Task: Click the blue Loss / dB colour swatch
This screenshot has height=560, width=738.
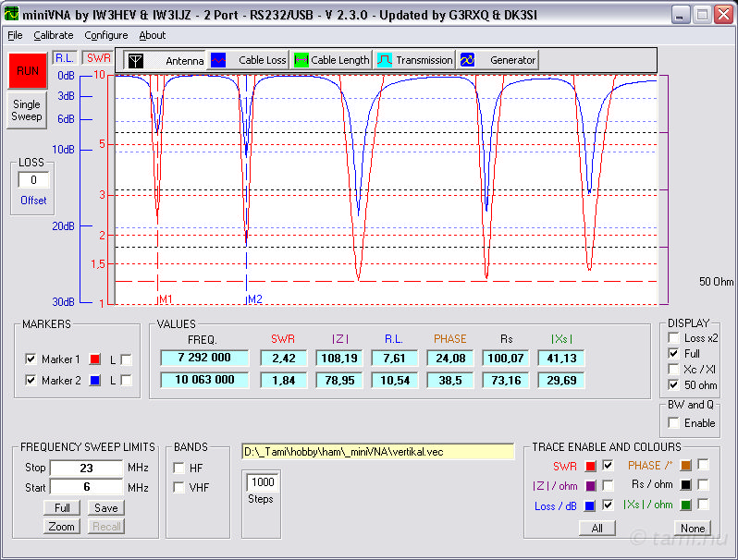Action: point(590,505)
